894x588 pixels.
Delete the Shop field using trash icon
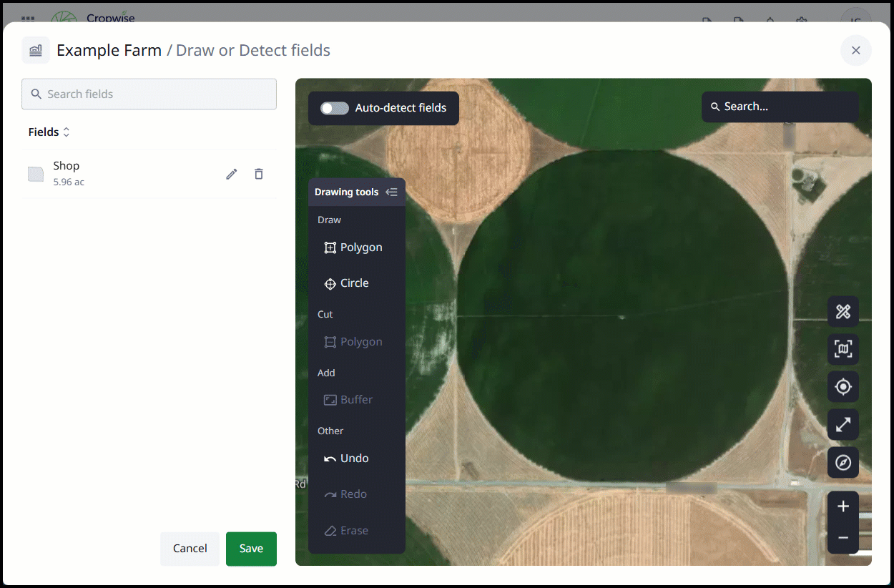pyautogui.click(x=259, y=174)
